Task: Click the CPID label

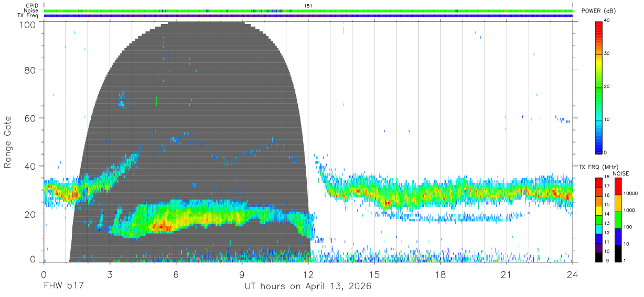Action: 31,6
